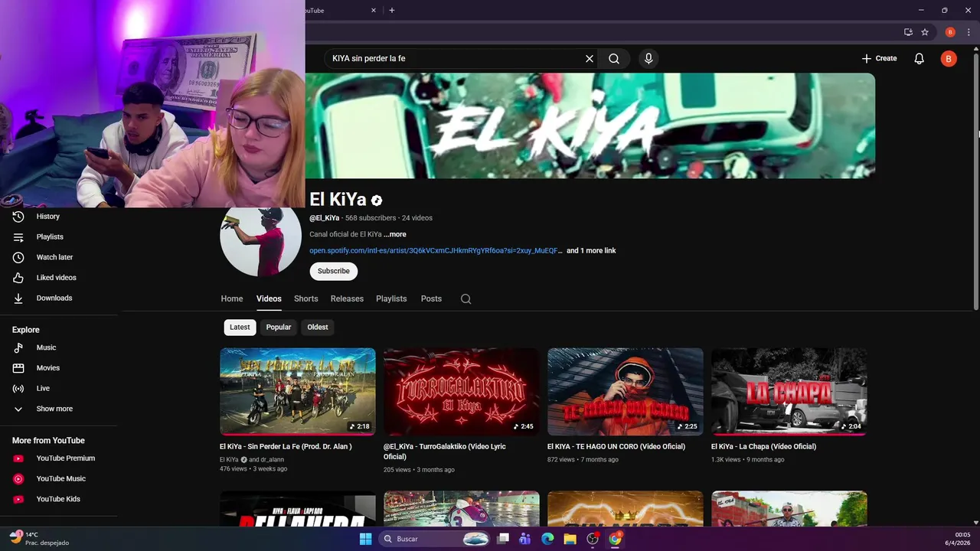The width and height of the screenshot is (980, 551).
Task: Open Windows Start menu
Action: click(365, 539)
